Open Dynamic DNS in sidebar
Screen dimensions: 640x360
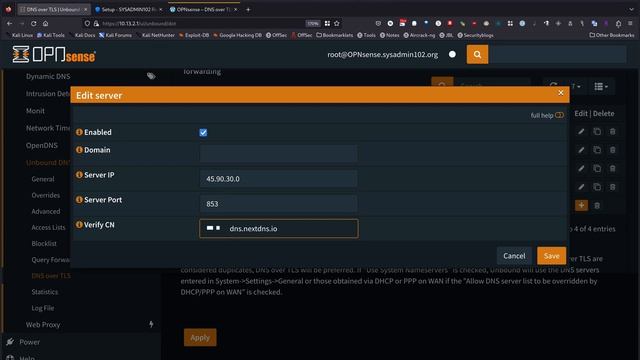(x=48, y=76)
